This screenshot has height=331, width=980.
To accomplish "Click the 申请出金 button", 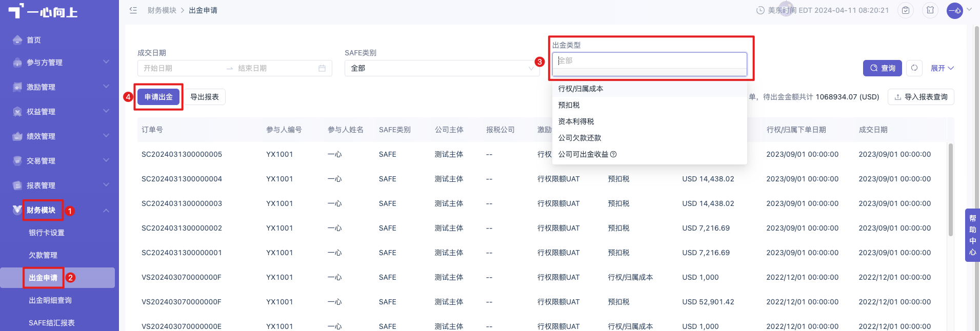I will 158,97.
